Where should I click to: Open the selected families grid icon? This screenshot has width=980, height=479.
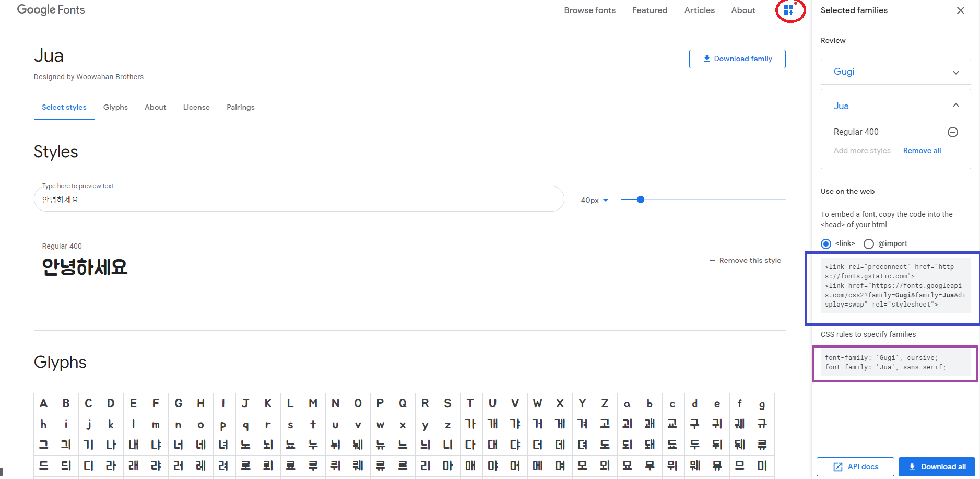click(788, 10)
